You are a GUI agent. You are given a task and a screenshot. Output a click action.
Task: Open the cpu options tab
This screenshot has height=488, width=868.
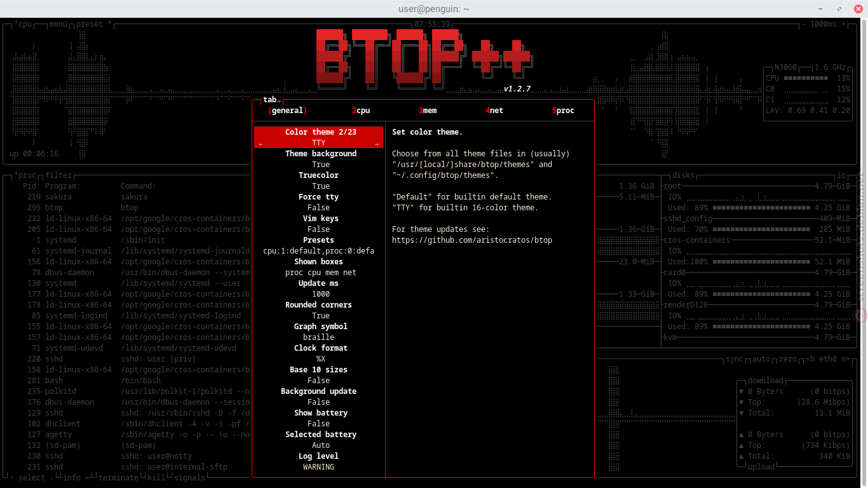361,111
